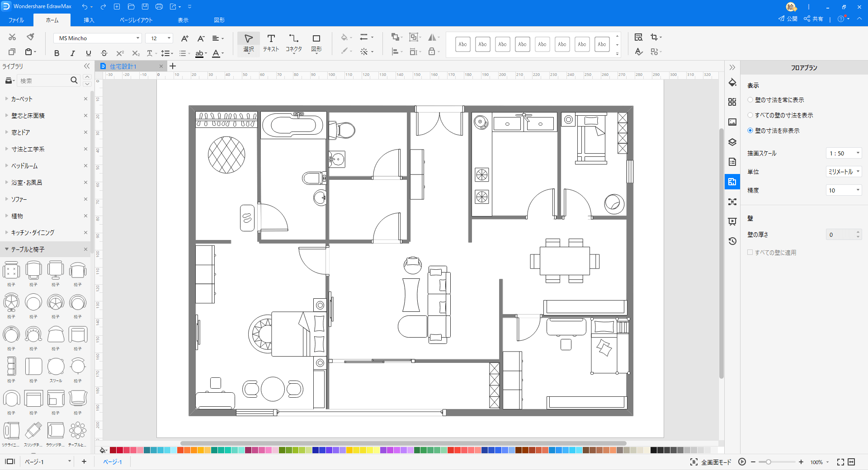Save the document with the save icon

point(145,7)
